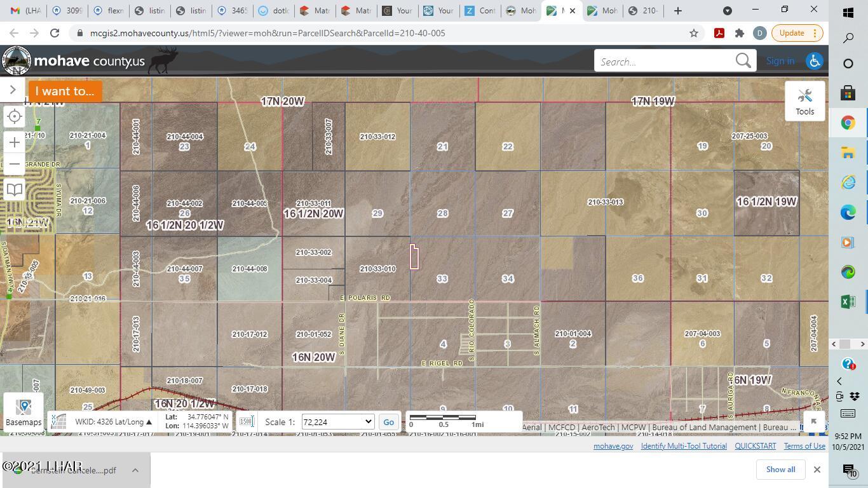The height and width of the screenshot is (488, 868).
Task: Click the highlighted pink parcel outline
Action: (x=414, y=257)
